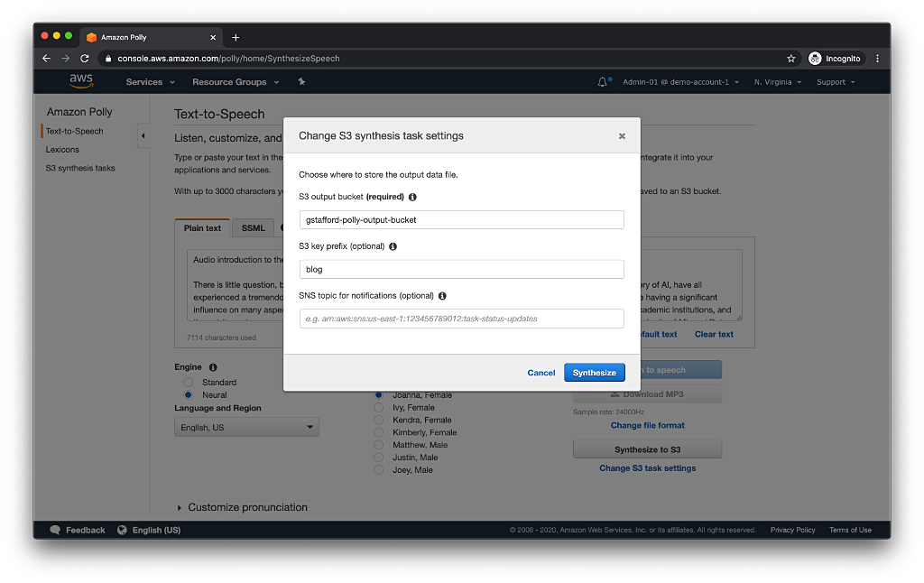Click the S3 output bucket input field
Viewport: 924px width, 583px height.
(x=461, y=220)
